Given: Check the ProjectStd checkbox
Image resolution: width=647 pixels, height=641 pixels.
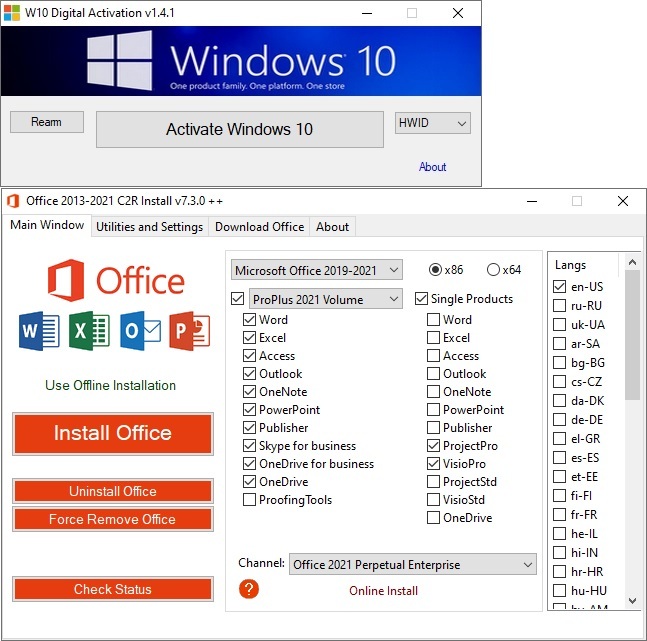Looking at the screenshot, I should pos(433,481).
